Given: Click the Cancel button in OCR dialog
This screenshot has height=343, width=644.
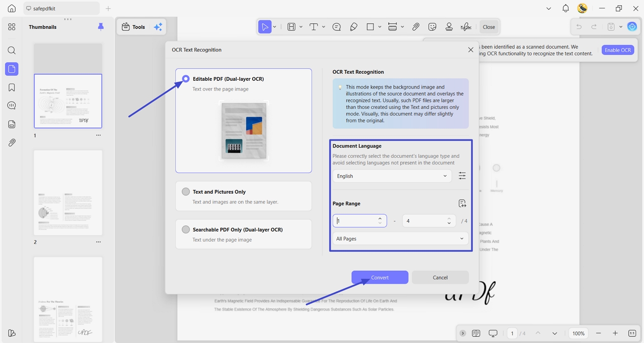Looking at the screenshot, I should coord(440,277).
